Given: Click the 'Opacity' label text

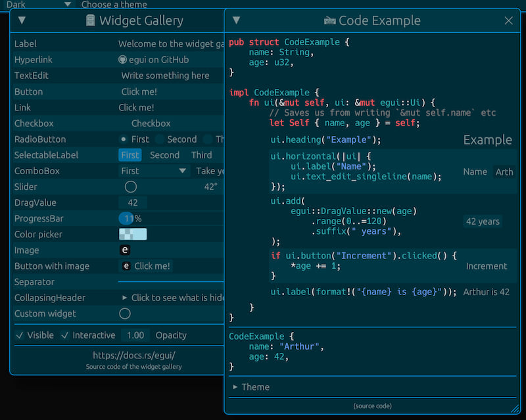Looking at the screenshot, I should pos(171,335).
